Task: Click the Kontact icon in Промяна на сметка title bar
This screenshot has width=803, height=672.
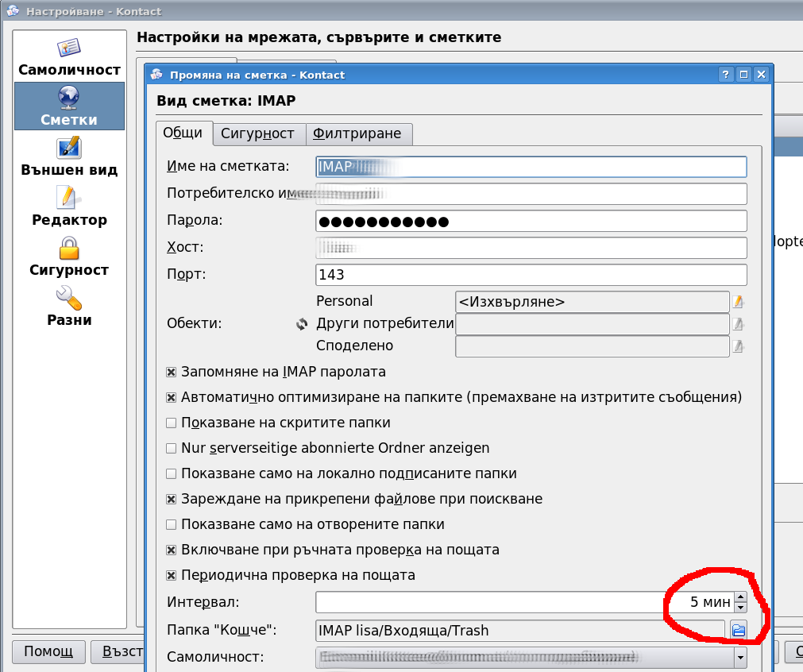Action: coord(156,75)
